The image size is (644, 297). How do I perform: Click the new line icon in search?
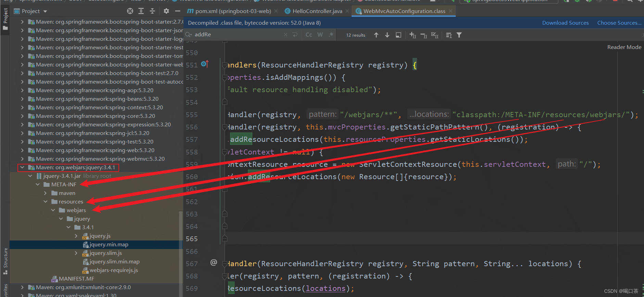point(295,35)
